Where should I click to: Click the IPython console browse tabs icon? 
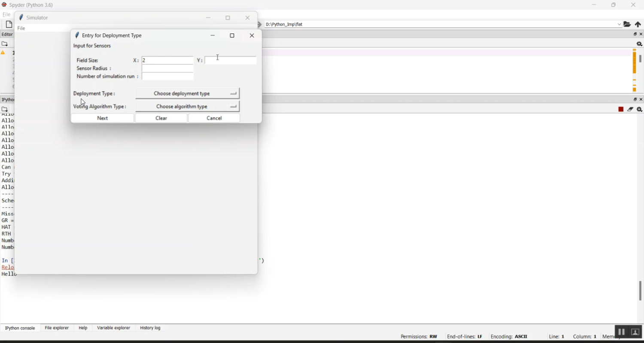5,109
